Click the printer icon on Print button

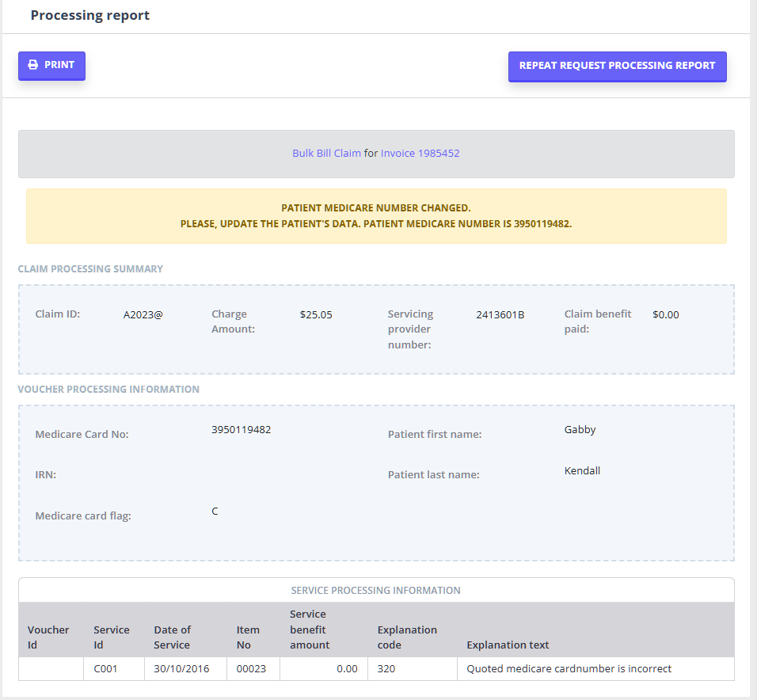33,66
